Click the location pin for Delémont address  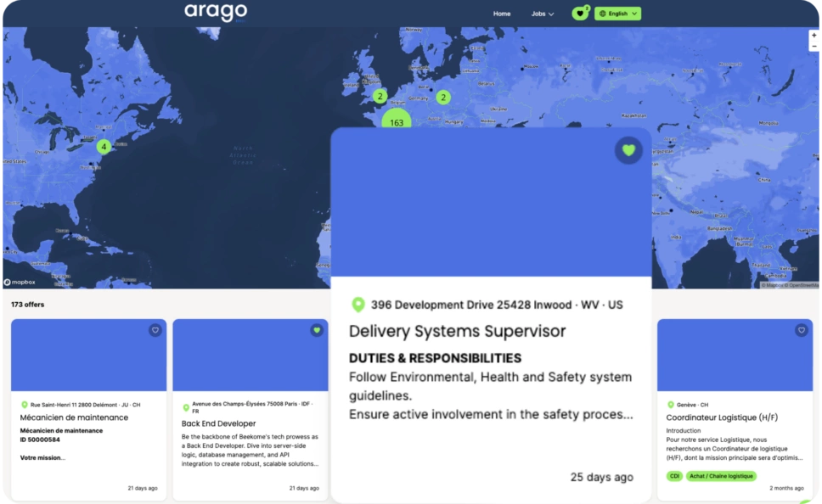(x=24, y=405)
